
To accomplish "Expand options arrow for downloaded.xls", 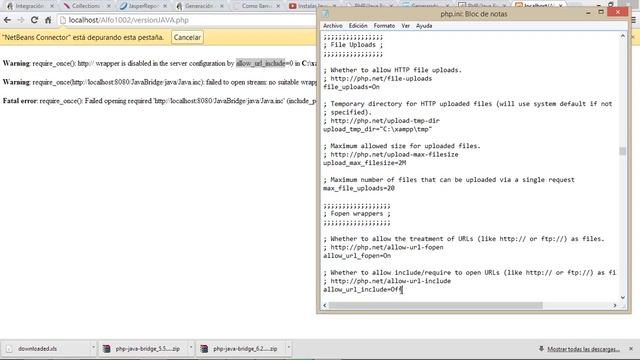I will [x=93, y=348].
